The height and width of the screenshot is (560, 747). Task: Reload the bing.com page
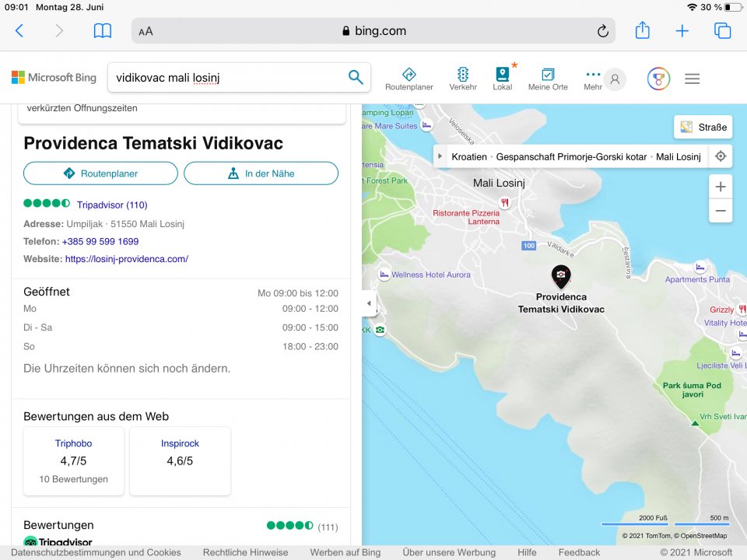click(602, 31)
